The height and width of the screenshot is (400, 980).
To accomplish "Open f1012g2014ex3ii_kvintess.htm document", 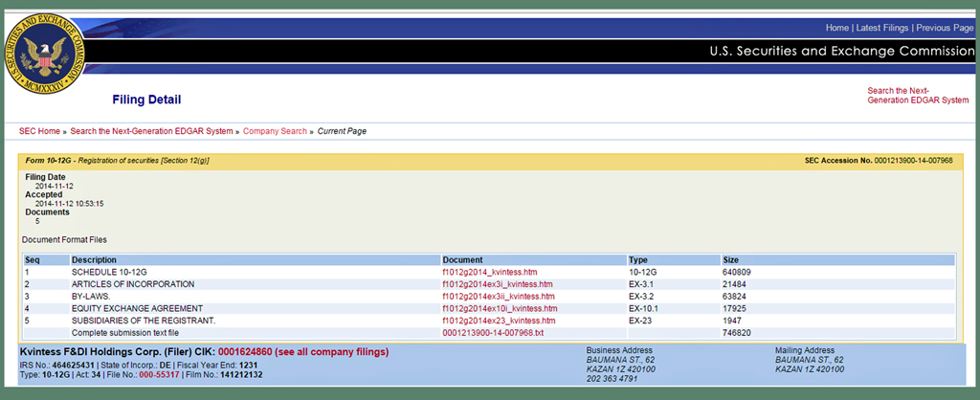I will coord(499,297).
